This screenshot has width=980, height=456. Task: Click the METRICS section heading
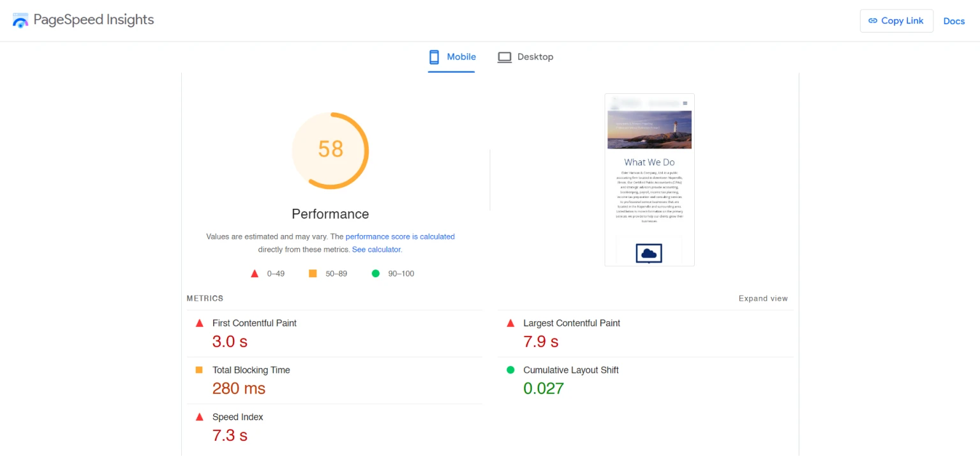point(205,298)
